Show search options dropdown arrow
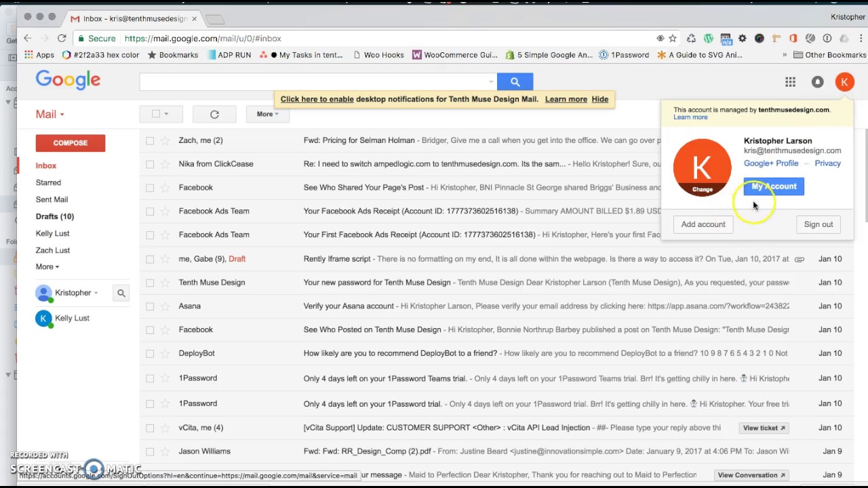Screen dimensions: 868x488 [491, 82]
